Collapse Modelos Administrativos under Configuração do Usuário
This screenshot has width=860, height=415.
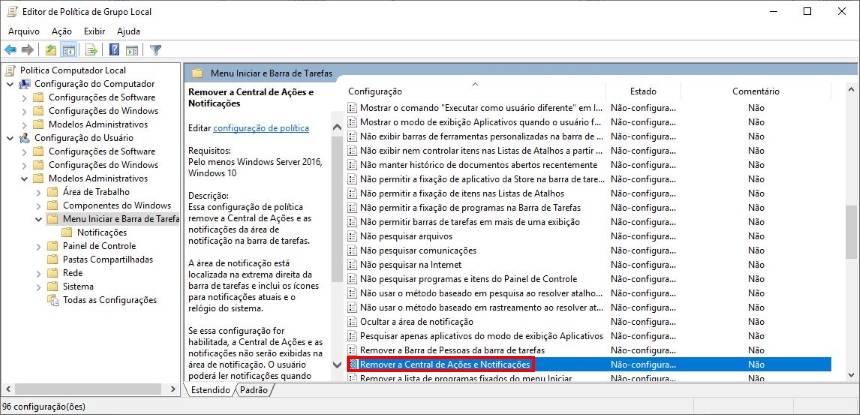point(24,178)
